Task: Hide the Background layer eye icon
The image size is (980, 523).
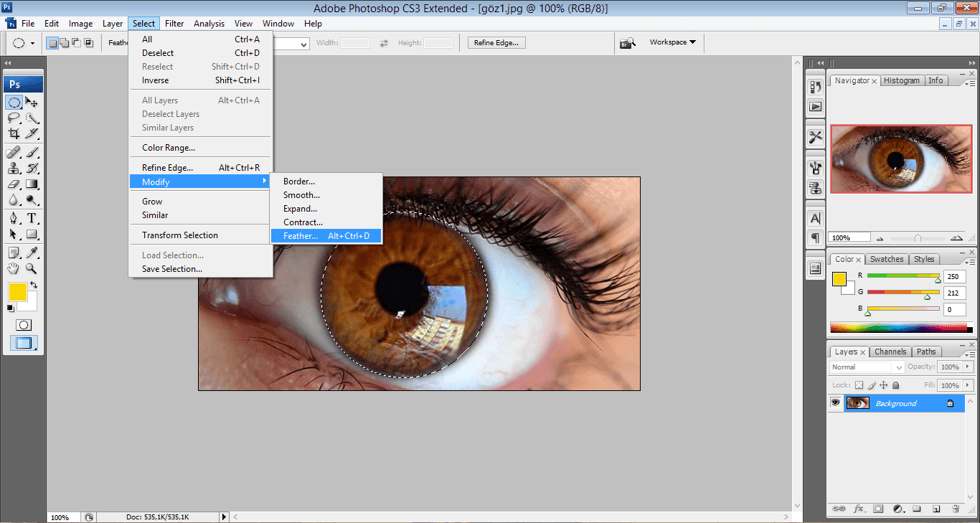Action: tap(835, 403)
